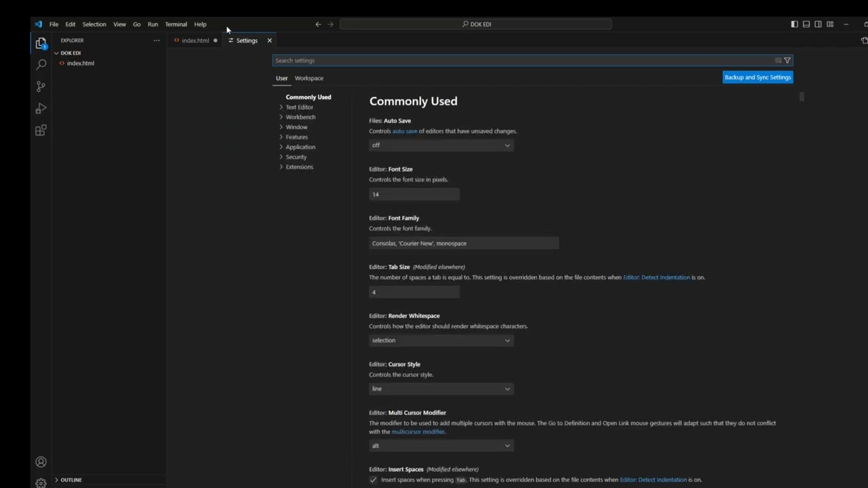
Task: Click the settings filter funnel icon
Action: coord(787,60)
